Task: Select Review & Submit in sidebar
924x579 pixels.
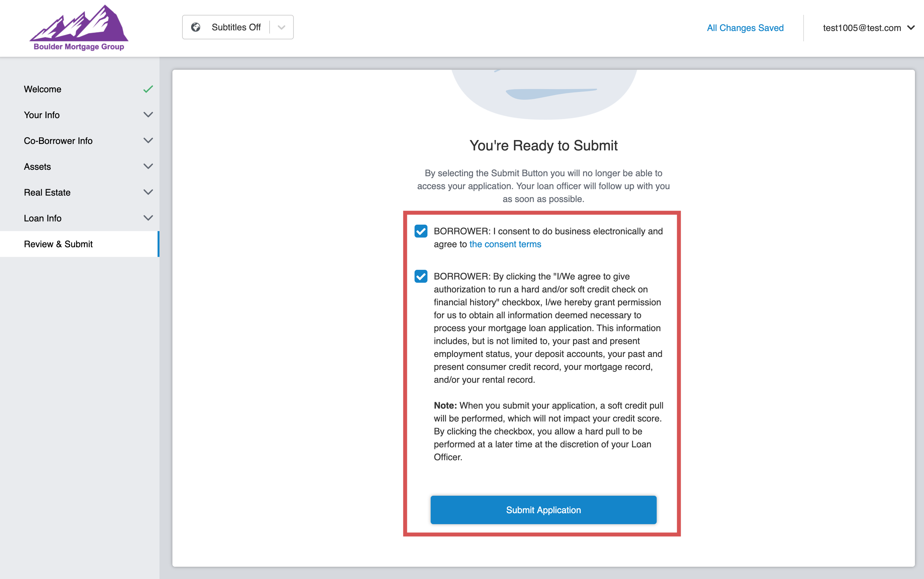Action: tap(58, 244)
